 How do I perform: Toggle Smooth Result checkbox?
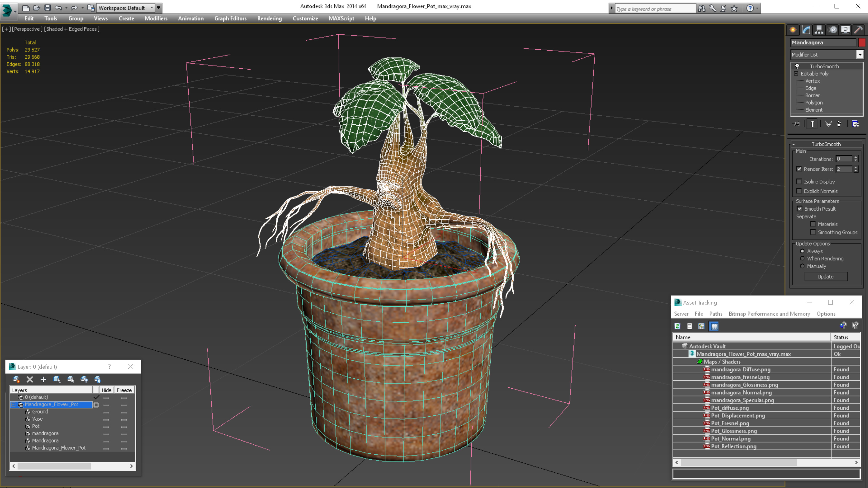coord(800,208)
